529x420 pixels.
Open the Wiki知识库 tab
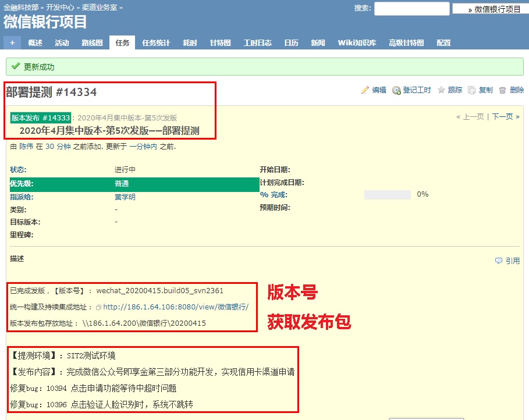click(x=357, y=43)
